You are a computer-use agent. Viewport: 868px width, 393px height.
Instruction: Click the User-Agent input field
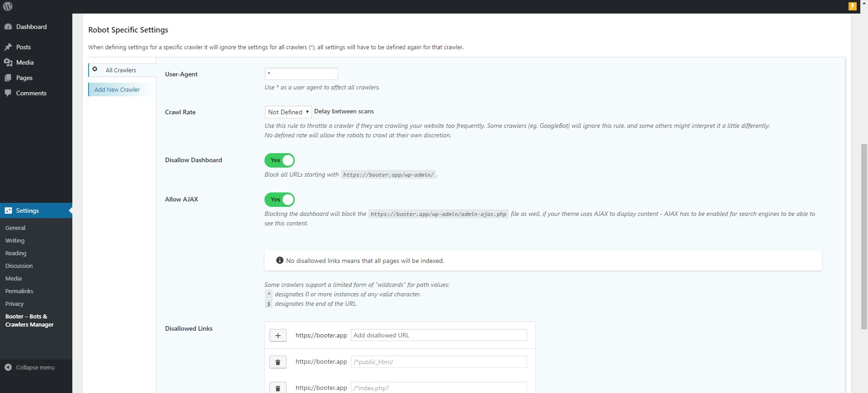[301, 74]
